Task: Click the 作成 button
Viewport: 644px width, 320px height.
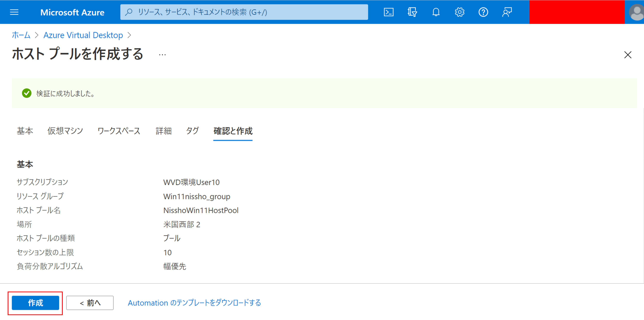Action: (35, 303)
